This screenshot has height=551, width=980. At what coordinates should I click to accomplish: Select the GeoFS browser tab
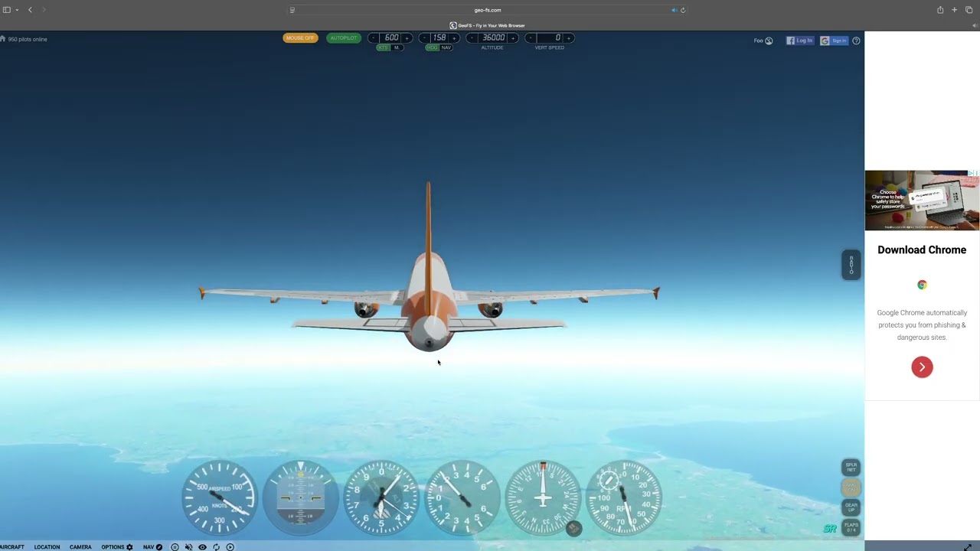[x=488, y=25]
